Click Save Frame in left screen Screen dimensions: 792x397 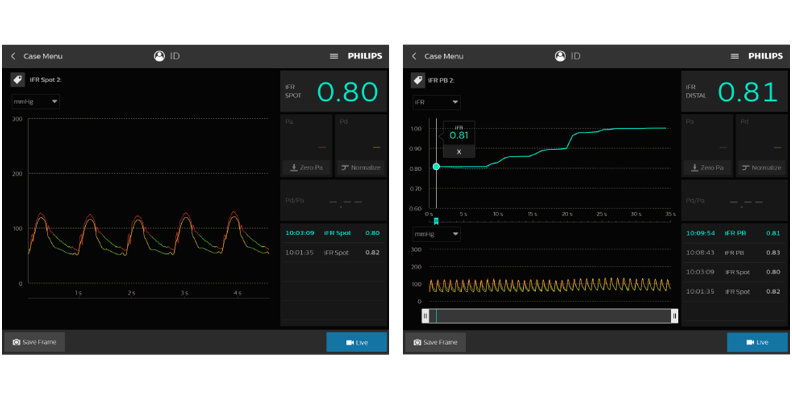(x=34, y=342)
